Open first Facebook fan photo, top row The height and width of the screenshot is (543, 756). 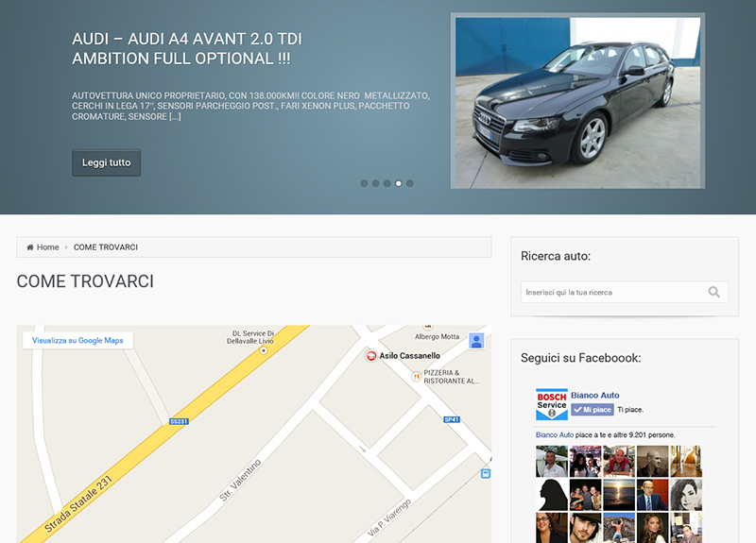552,461
